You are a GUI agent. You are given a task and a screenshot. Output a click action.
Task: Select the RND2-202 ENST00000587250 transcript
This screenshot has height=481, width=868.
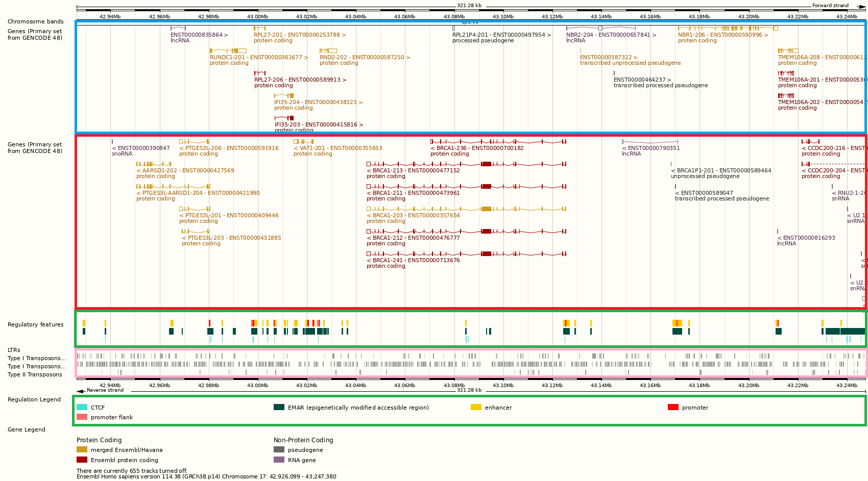(x=365, y=57)
